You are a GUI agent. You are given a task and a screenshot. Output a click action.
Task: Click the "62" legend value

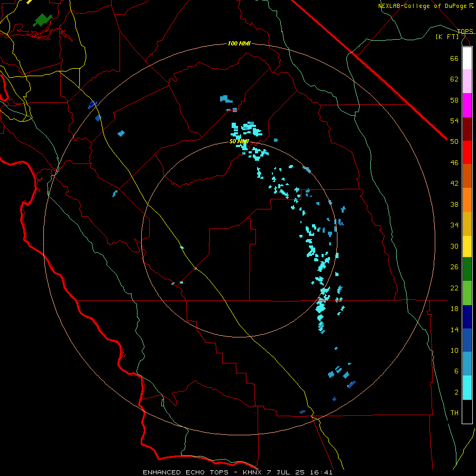[x=454, y=79]
